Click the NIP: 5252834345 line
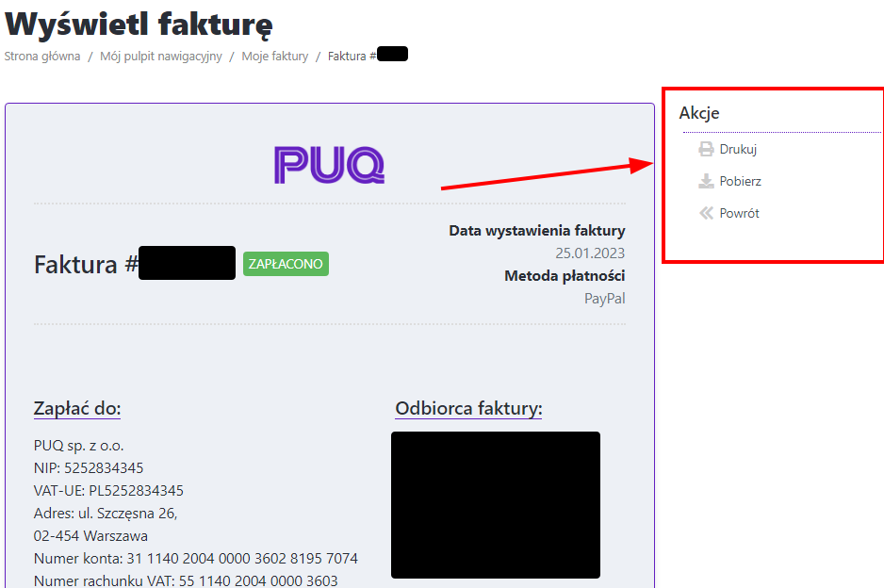The image size is (884, 588). 89,468
